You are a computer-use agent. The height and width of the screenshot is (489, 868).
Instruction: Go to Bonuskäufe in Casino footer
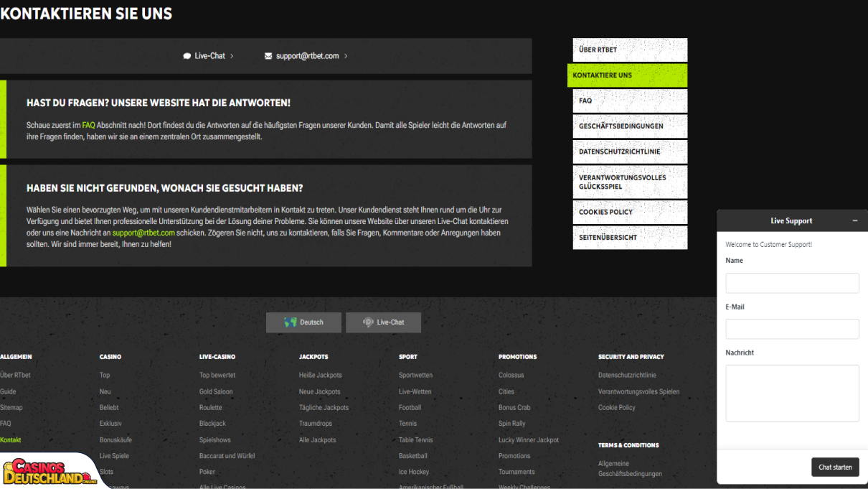point(115,440)
